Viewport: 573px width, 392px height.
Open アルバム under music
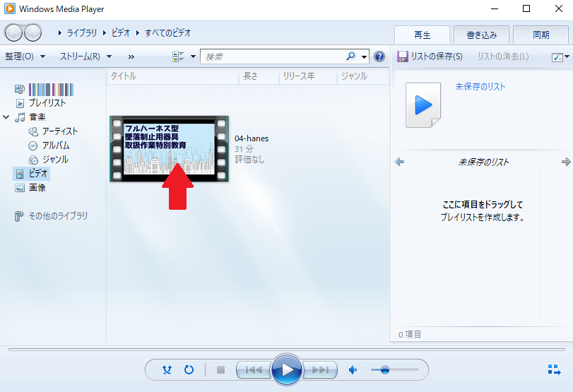56,145
